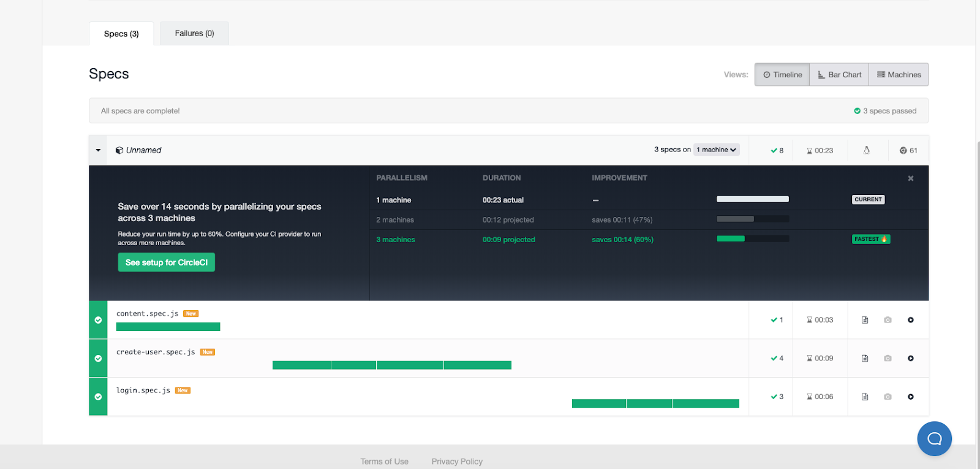Play video icon for content.spec.js

(911, 320)
